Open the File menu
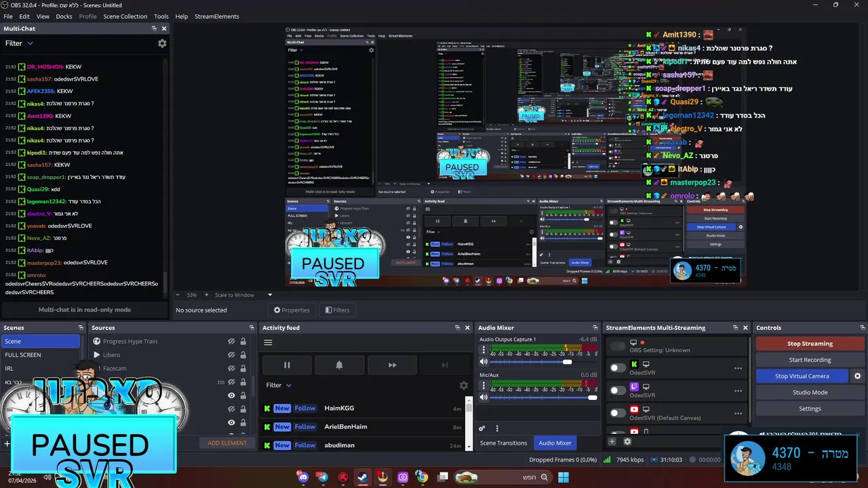This screenshot has height=488, width=868. [x=8, y=16]
